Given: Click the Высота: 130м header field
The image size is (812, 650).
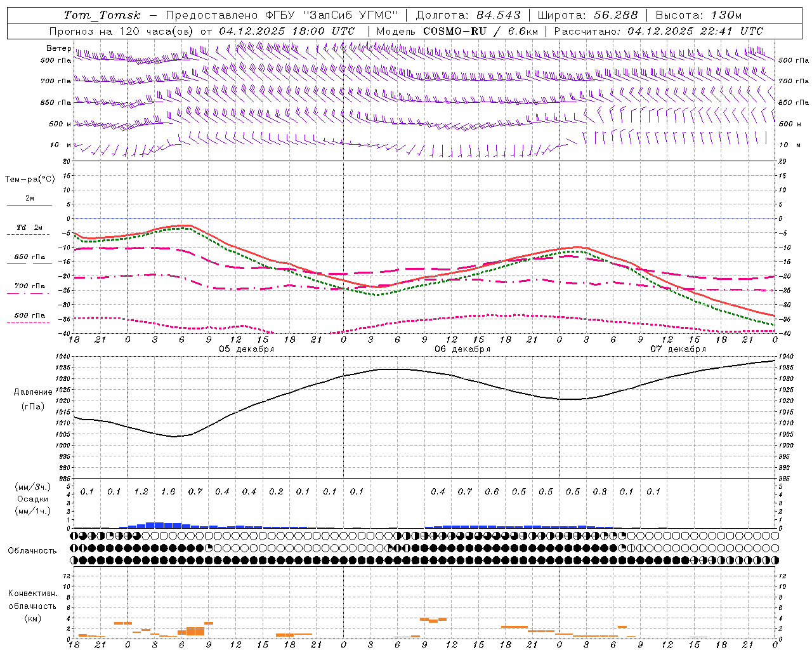Looking at the screenshot, I should tap(698, 15).
